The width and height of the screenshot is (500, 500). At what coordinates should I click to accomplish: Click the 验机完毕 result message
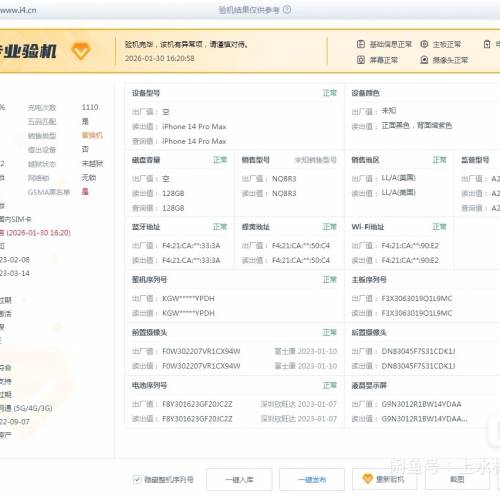tap(187, 44)
